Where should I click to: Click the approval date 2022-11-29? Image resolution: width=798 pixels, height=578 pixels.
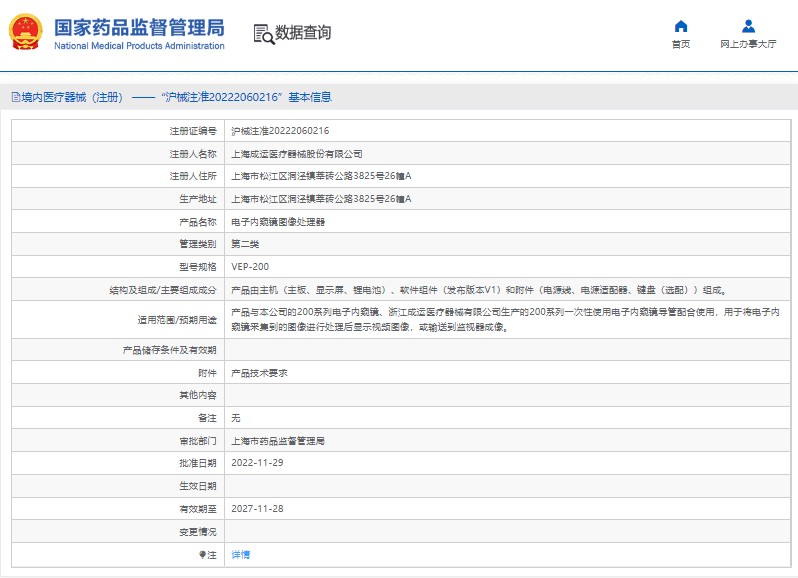(258, 463)
